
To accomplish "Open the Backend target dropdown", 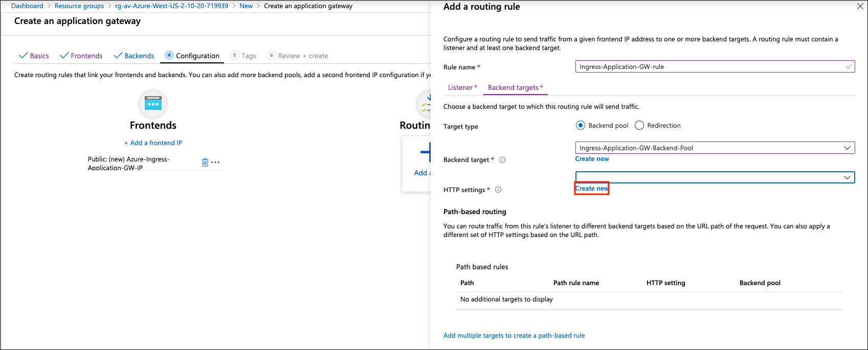I will 715,148.
